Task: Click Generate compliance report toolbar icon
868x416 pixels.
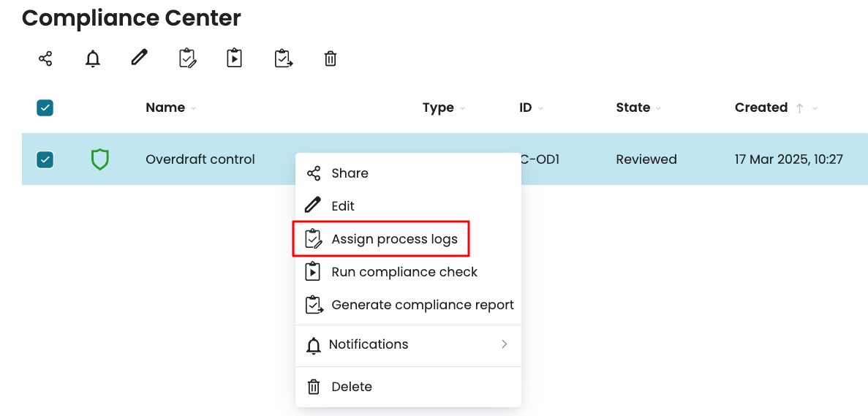Action: [283, 58]
